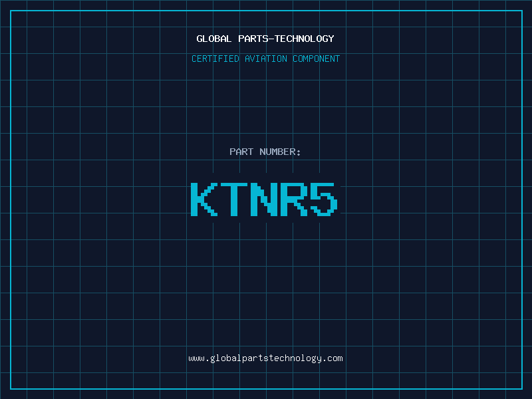Click the word AVIATION in the subtitle
Screen dimensions: 532x399
click(x=265, y=59)
